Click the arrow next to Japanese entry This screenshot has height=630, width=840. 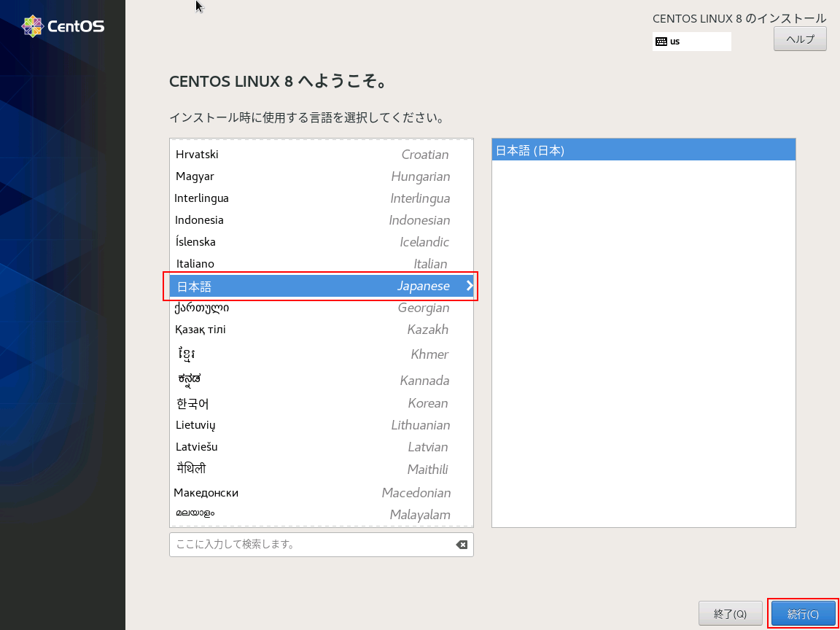point(469,286)
